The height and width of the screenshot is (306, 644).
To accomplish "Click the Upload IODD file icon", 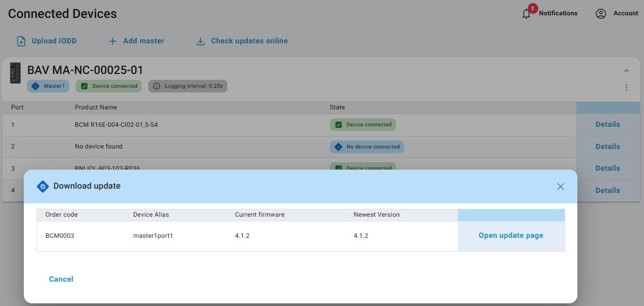I will click(x=21, y=41).
